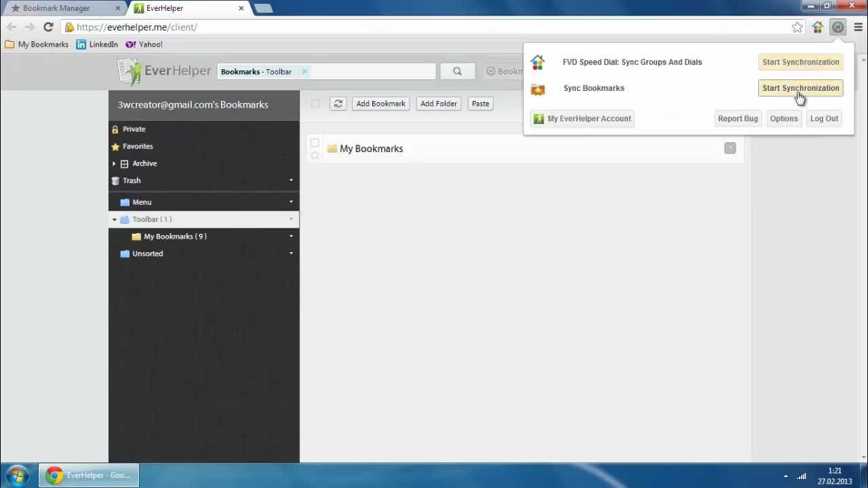Select Private in the sidebar
Screen dimensions: 868x488
134,129
